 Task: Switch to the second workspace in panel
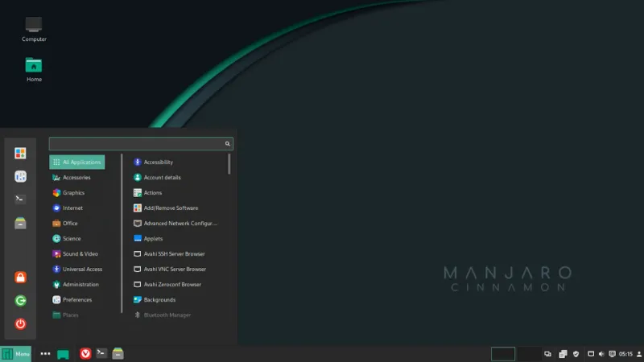pyautogui.click(x=529, y=354)
